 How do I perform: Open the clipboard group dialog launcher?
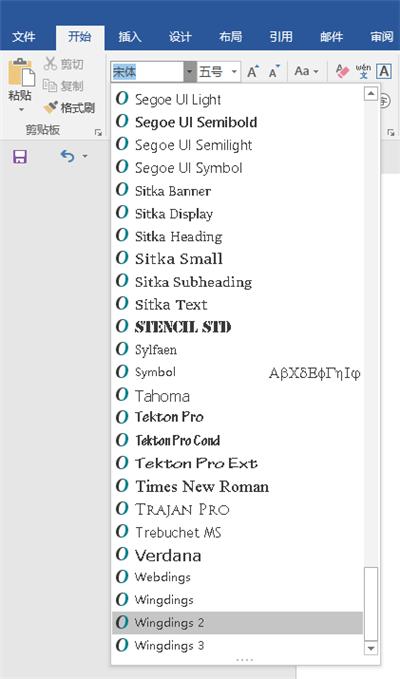coord(99,133)
